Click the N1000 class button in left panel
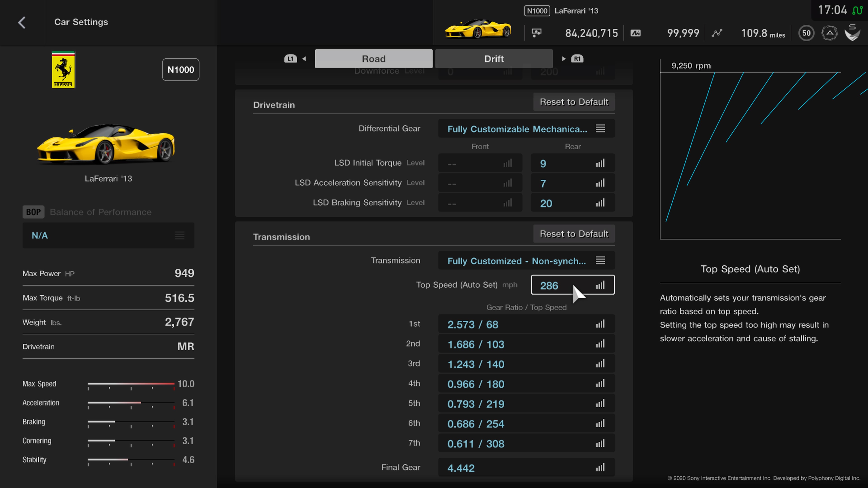 point(181,69)
